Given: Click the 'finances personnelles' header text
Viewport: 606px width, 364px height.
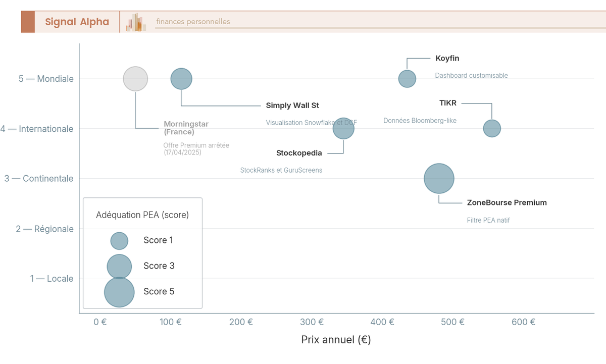Looking at the screenshot, I should click(193, 22).
